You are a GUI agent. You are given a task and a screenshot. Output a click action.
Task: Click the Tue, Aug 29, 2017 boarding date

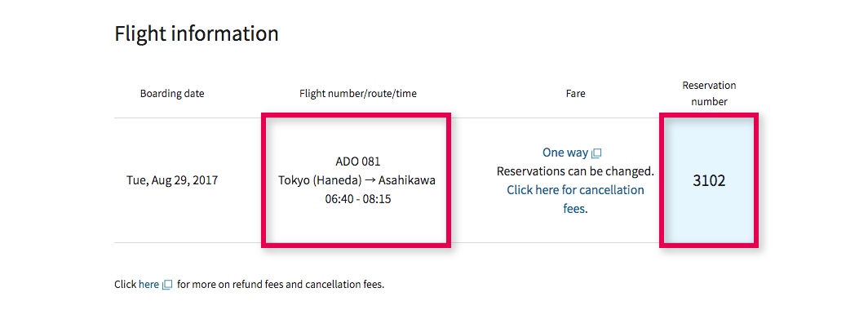point(172,180)
